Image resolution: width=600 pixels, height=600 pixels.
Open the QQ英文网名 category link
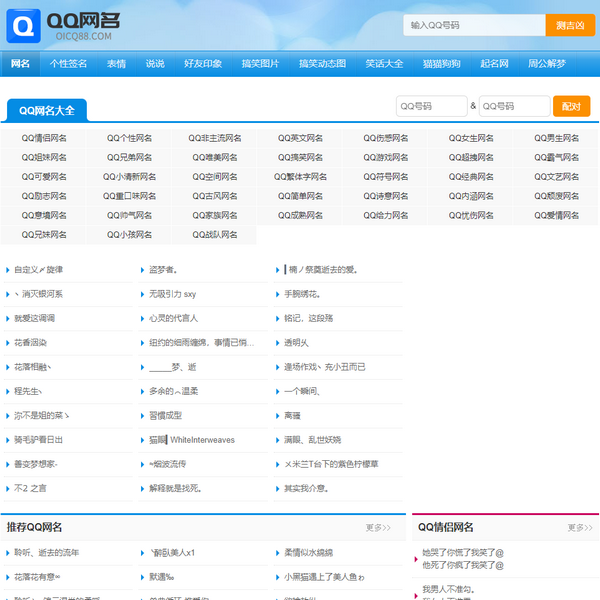click(300, 138)
